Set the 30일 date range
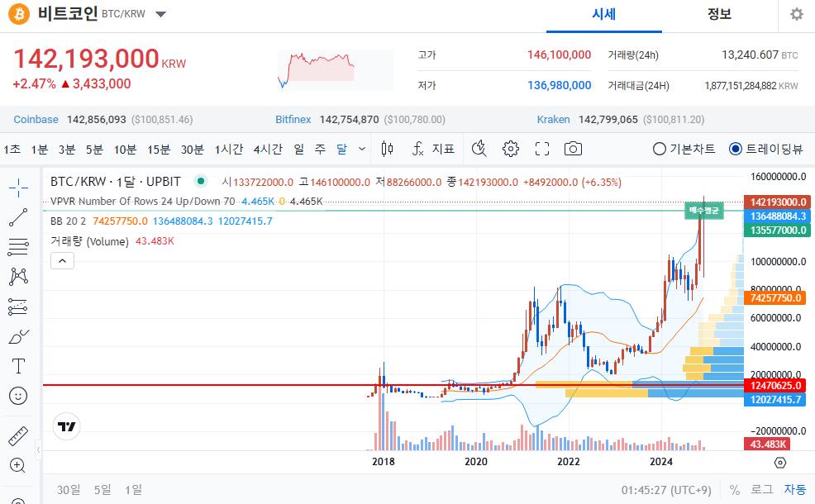The width and height of the screenshot is (815, 504). click(x=69, y=490)
